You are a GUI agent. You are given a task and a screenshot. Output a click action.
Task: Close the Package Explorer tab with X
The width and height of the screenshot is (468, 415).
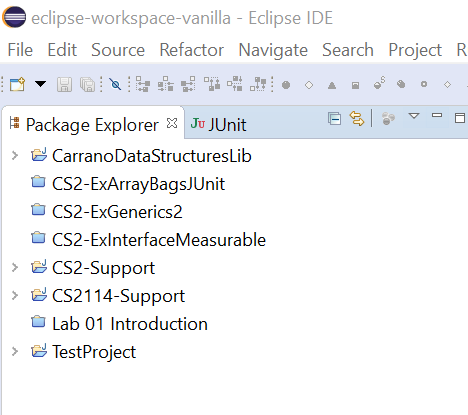[172, 123]
